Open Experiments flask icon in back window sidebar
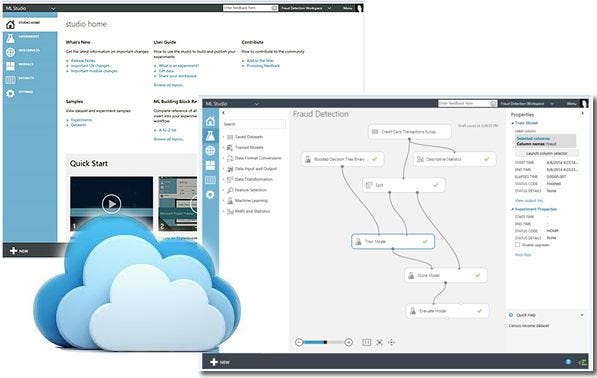597x378 pixels. point(10,38)
